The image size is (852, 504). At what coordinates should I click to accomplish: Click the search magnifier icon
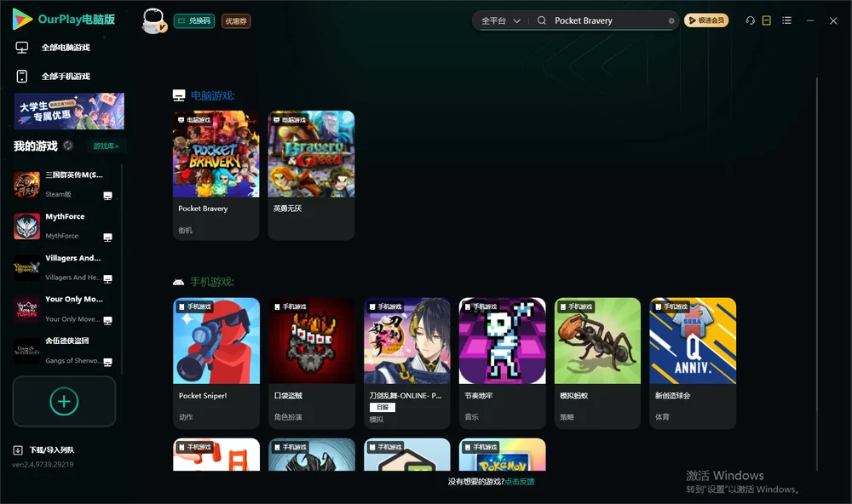tap(542, 20)
